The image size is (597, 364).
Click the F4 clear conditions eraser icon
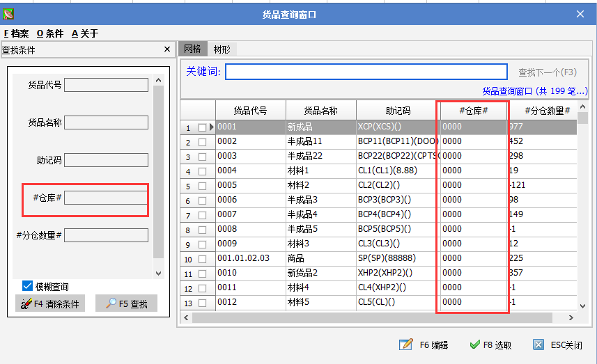26,304
